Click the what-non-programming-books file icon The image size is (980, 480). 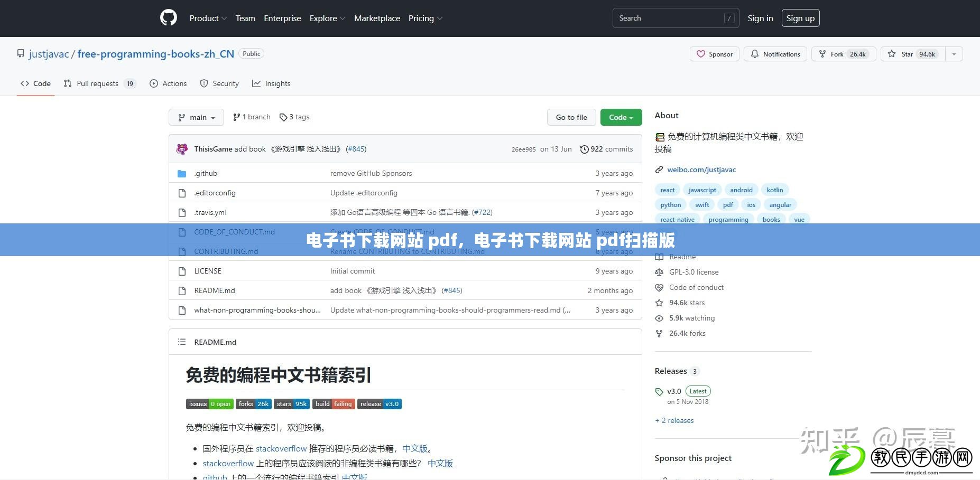click(x=182, y=310)
